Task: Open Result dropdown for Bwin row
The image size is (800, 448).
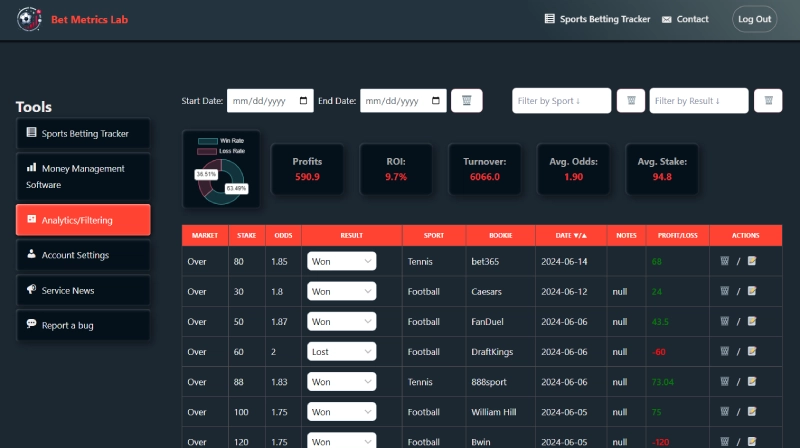Action: tap(341, 440)
